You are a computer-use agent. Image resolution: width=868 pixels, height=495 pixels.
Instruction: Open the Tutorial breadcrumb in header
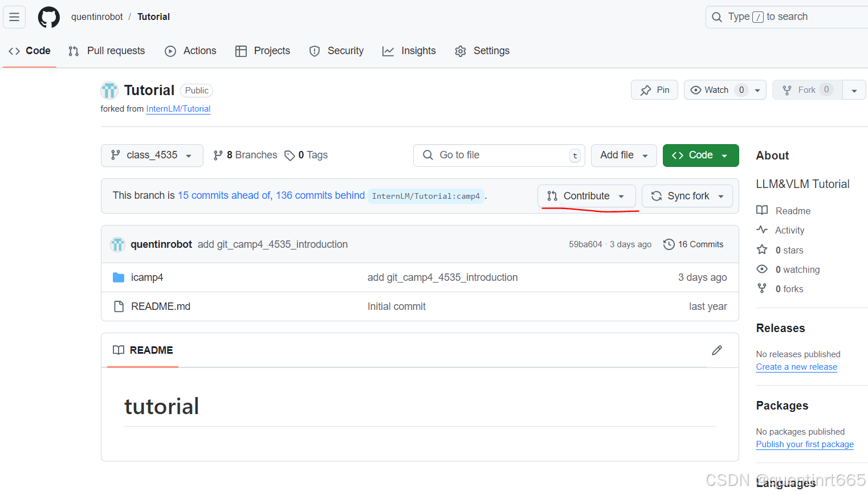click(153, 17)
